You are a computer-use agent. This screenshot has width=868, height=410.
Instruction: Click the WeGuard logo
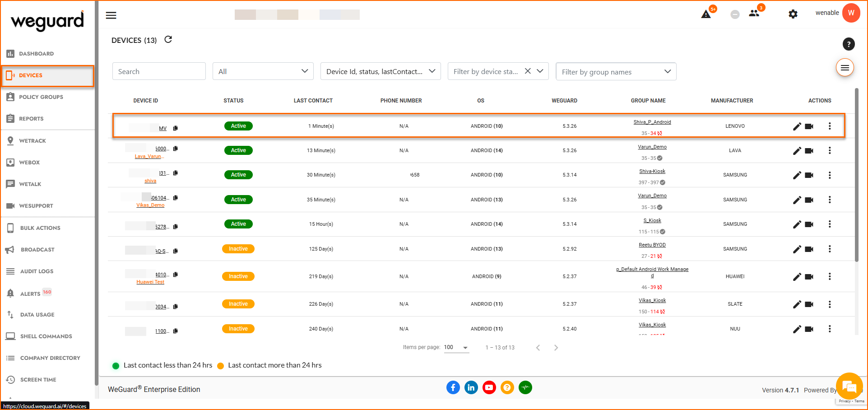point(47,21)
